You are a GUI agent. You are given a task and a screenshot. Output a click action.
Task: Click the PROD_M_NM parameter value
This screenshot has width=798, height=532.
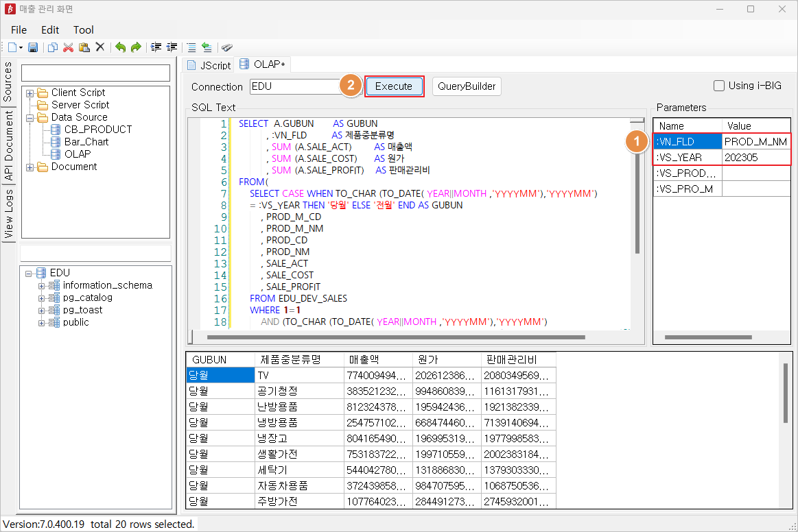(x=755, y=142)
